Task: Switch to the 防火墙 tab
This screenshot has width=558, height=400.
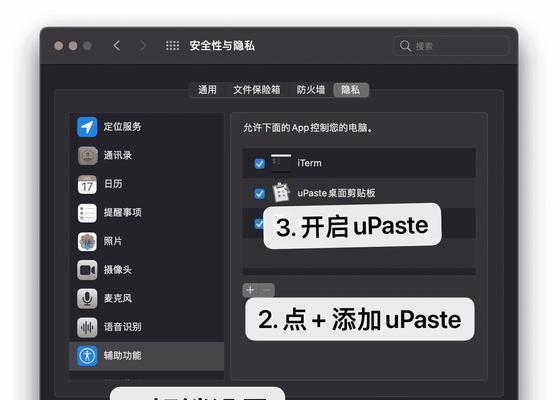Action: (x=310, y=90)
